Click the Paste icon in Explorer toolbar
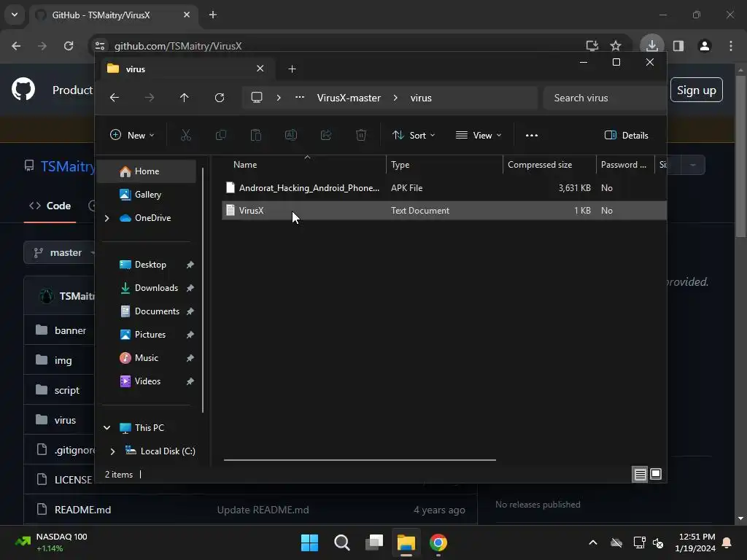 pyautogui.click(x=256, y=135)
